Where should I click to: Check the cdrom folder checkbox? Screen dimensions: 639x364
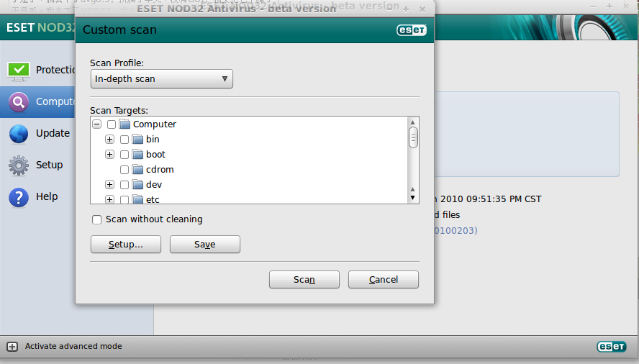[124, 170]
